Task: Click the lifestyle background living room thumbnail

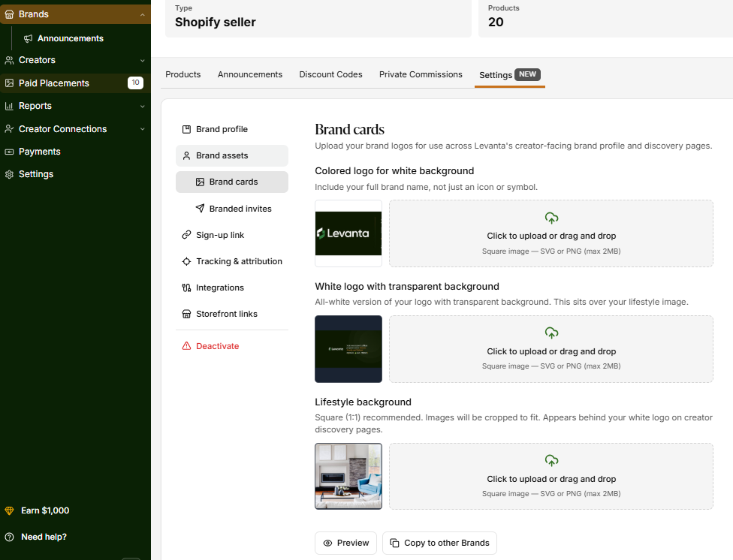Action: [x=348, y=477]
